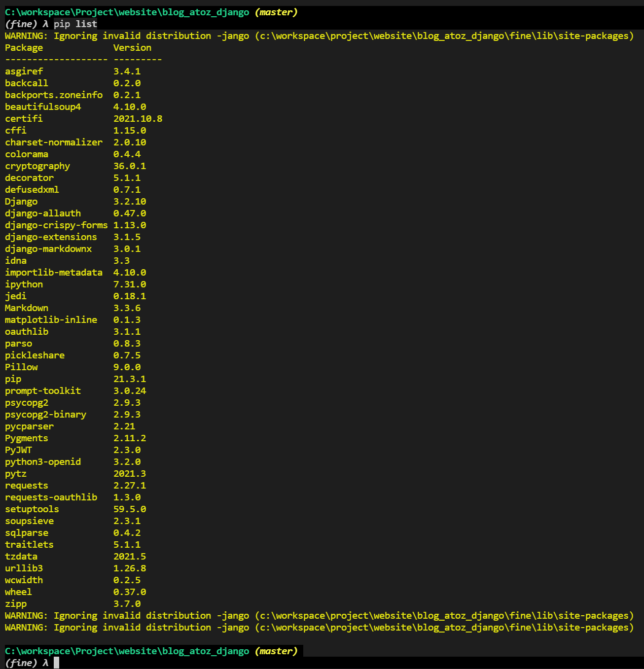Click the 'django-allauth' package name
The height and width of the screenshot is (669, 644).
tap(43, 213)
